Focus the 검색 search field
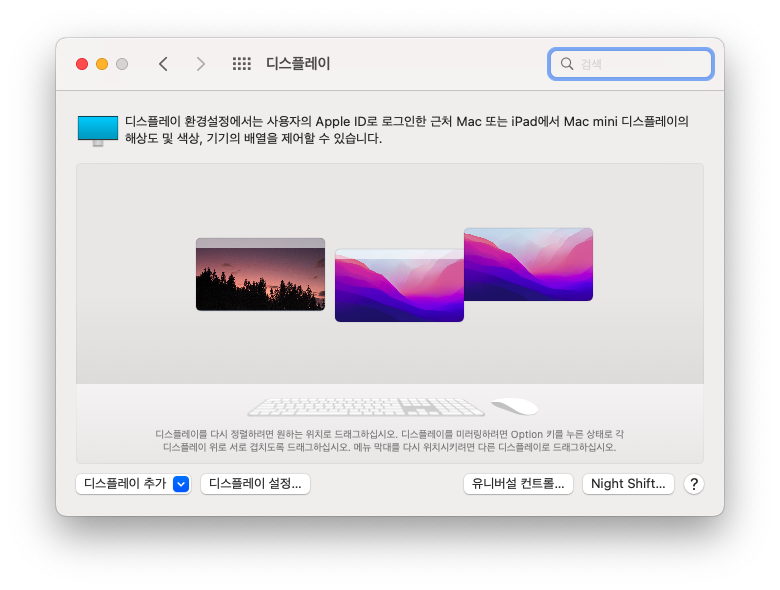Image resolution: width=780 pixels, height=590 pixels. coord(631,64)
